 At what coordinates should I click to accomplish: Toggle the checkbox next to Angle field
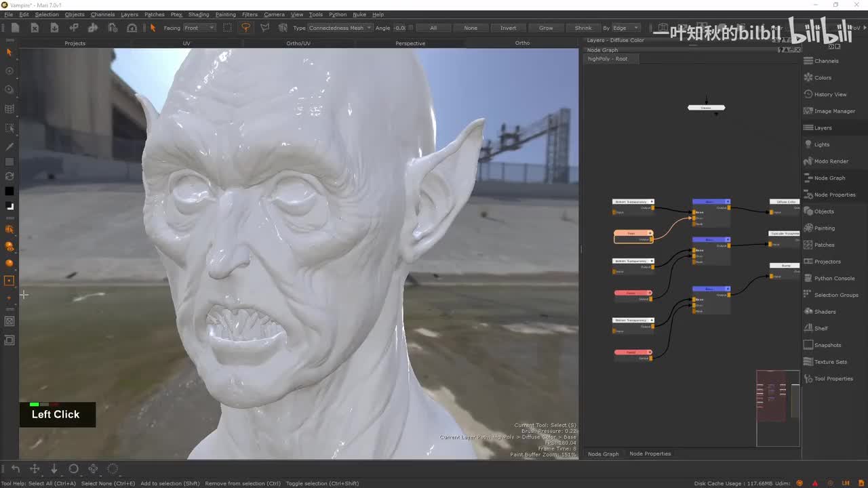click(x=412, y=28)
